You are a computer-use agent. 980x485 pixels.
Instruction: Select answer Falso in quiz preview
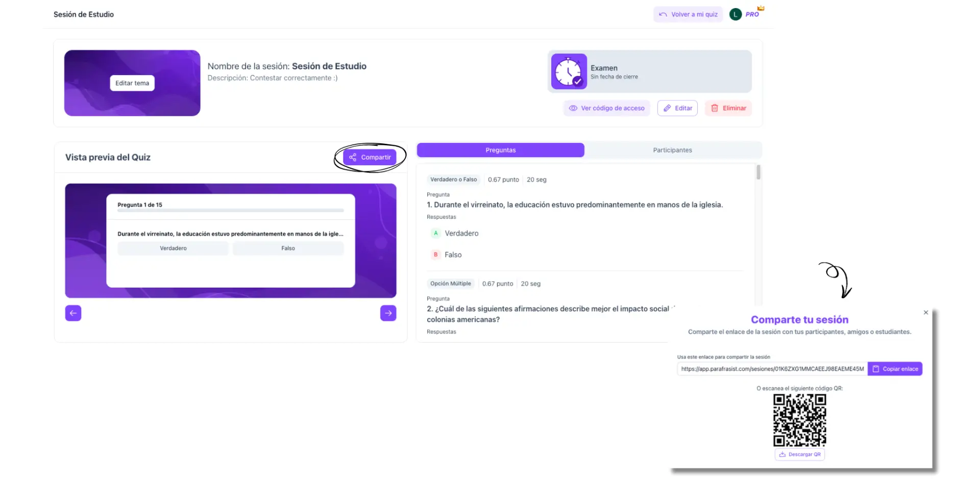288,248
